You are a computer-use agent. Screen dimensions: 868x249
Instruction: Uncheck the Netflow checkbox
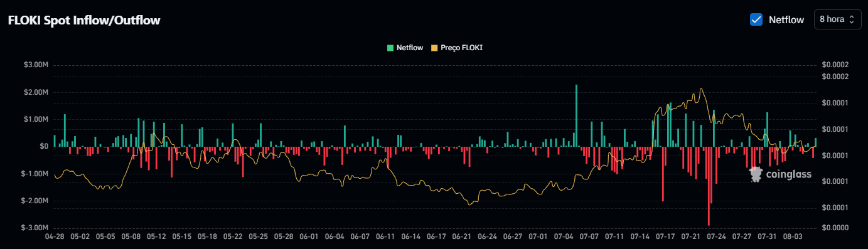coord(756,19)
